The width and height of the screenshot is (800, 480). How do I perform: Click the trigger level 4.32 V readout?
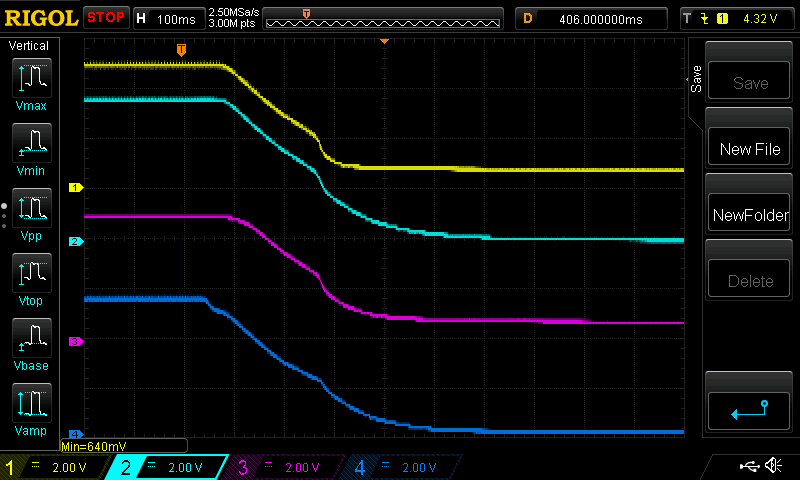click(x=760, y=19)
